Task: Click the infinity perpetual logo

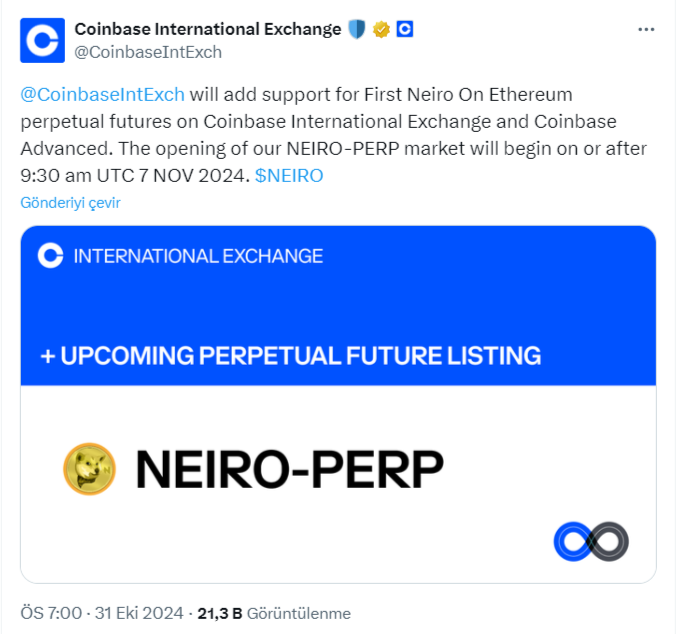Action: tap(591, 541)
